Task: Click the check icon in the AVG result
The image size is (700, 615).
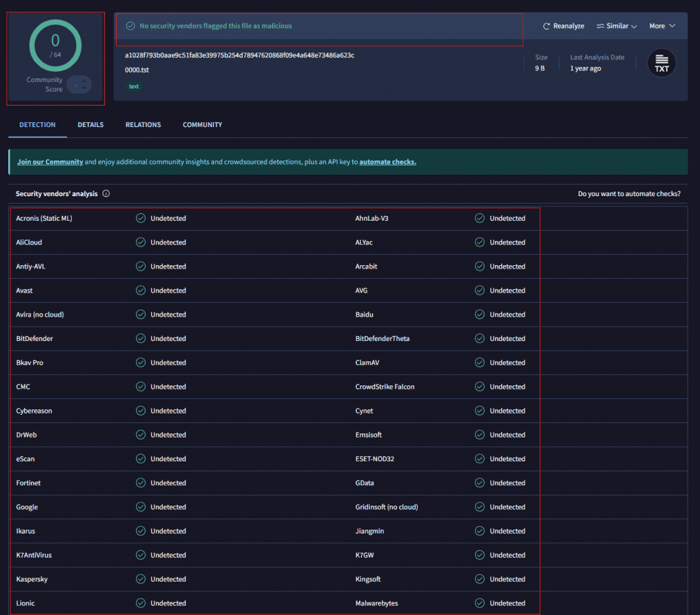Action: [x=480, y=290]
